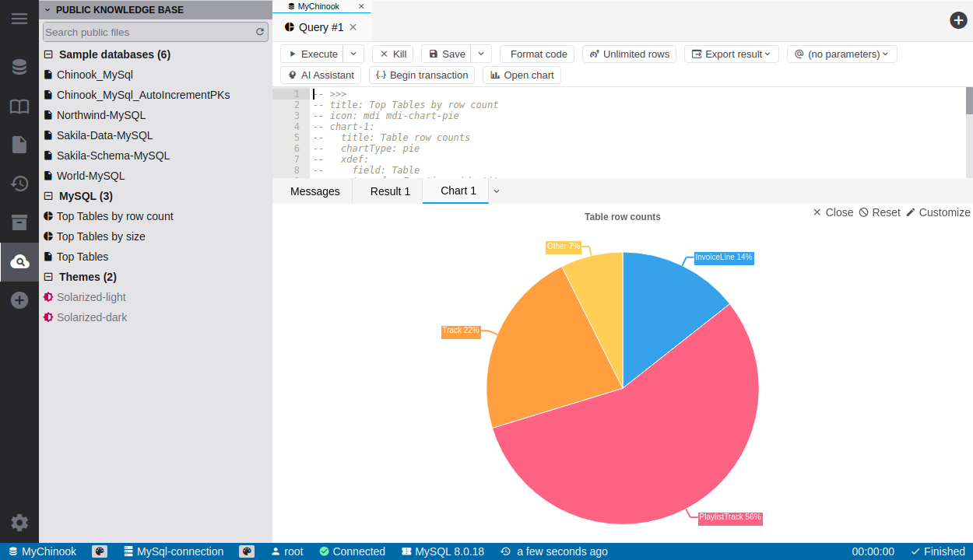The image size is (973, 560).
Task: Open settings gear icon
Action: pos(19,523)
